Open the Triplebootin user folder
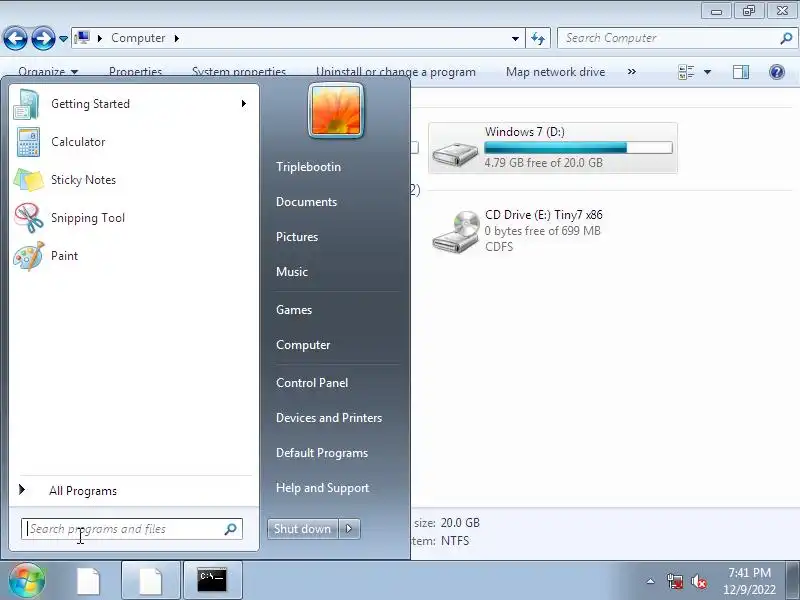Viewport: 800px width, 600px height. [x=308, y=167]
